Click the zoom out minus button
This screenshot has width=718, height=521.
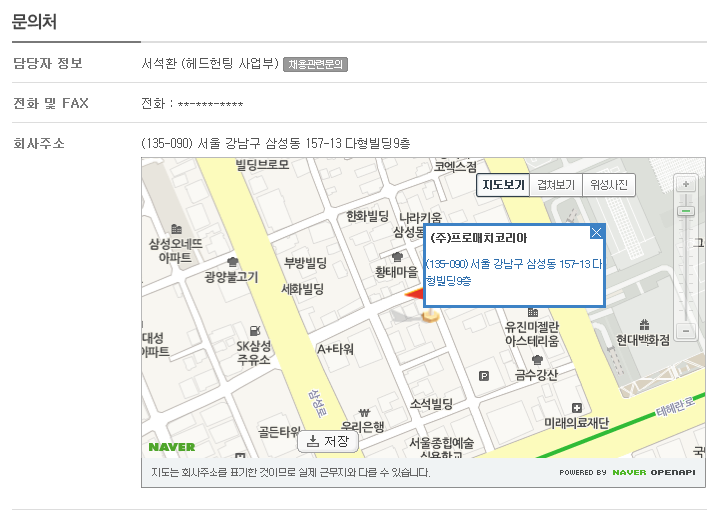[x=685, y=331]
